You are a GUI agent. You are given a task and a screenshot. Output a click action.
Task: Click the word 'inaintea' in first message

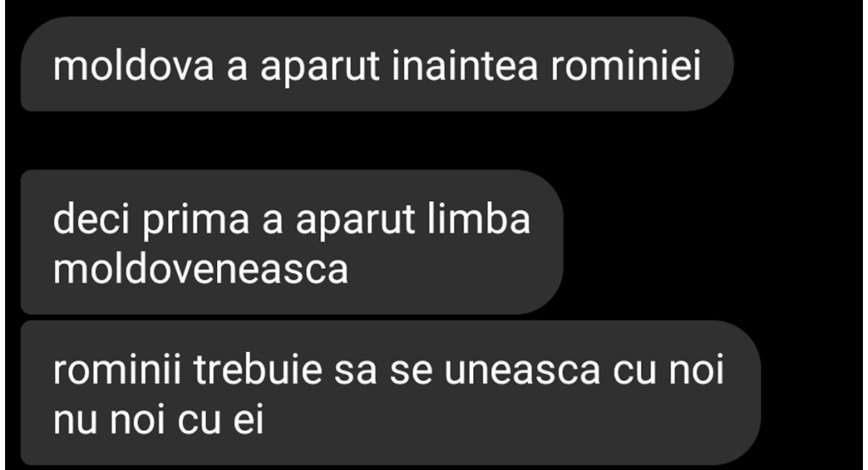tap(465, 65)
